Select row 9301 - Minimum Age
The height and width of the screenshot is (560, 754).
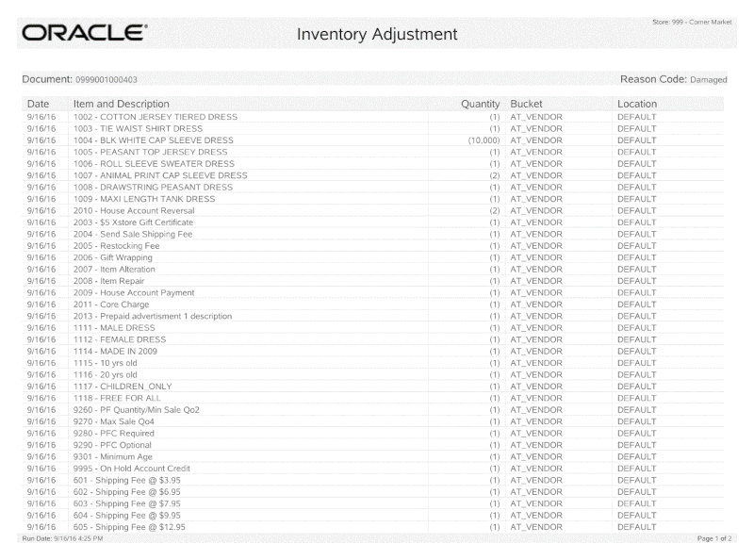372,456
